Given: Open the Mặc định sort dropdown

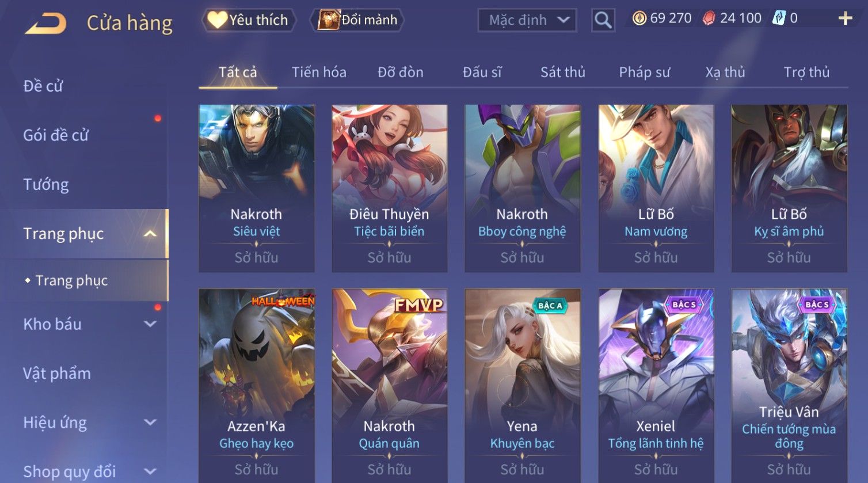Looking at the screenshot, I should coord(527,20).
